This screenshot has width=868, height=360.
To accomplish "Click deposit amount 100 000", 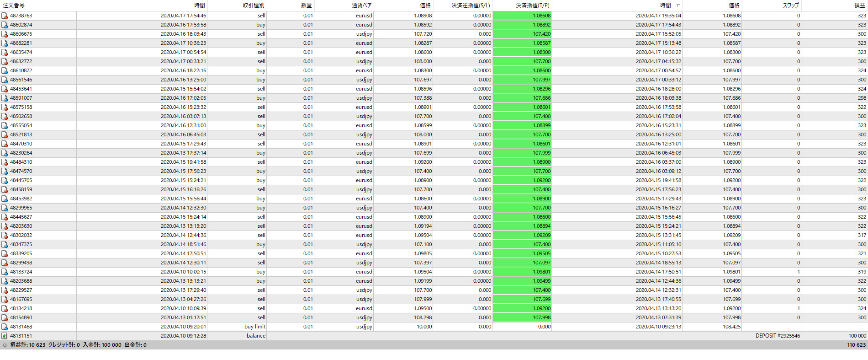I will [x=857, y=336].
